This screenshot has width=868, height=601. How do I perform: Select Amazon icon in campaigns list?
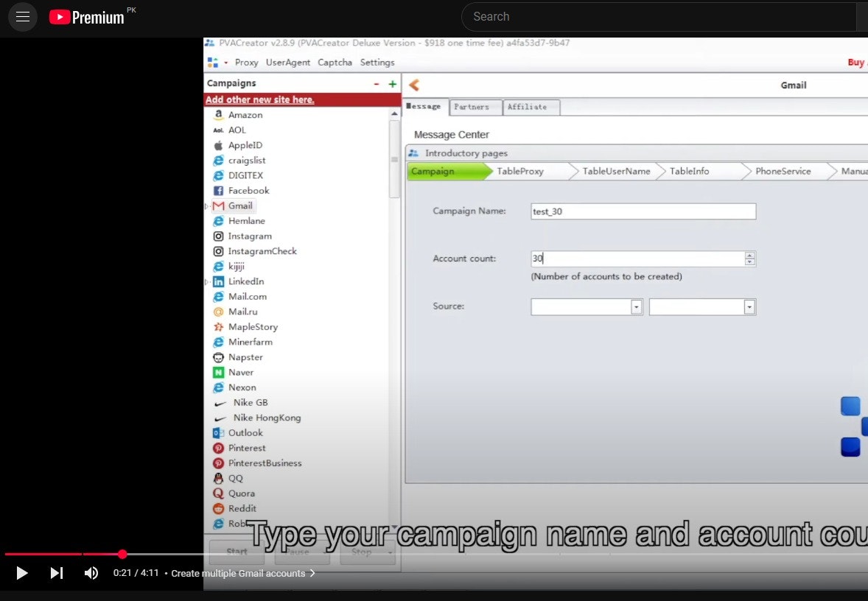pyautogui.click(x=219, y=115)
